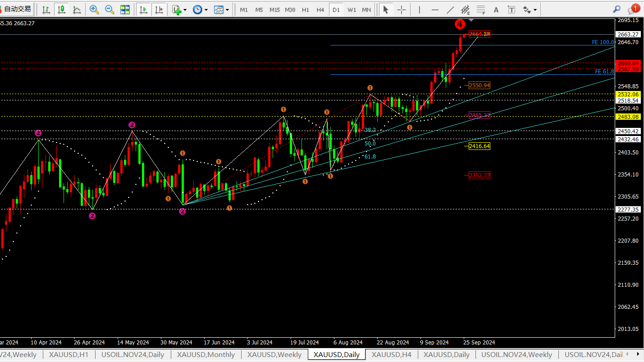Viewport: 644px width, 362px height.
Task: Select the 2416.64 price label
Action: click(x=480, y=146)
